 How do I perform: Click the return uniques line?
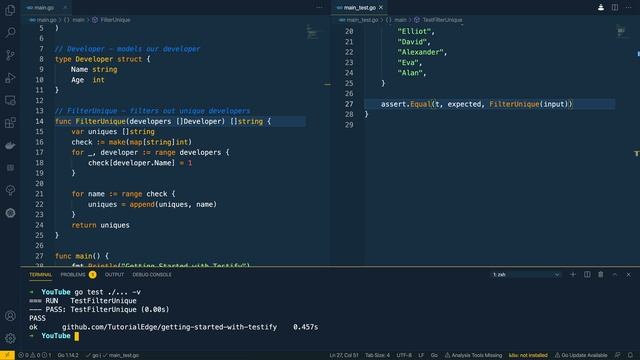pos(100,225)
